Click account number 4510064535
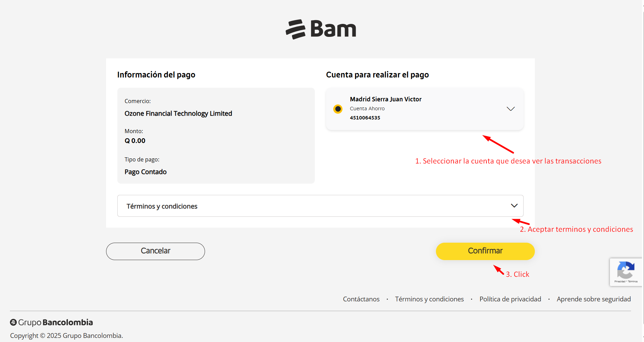Viewport: 644px width, 342px height. pos(365,118)
